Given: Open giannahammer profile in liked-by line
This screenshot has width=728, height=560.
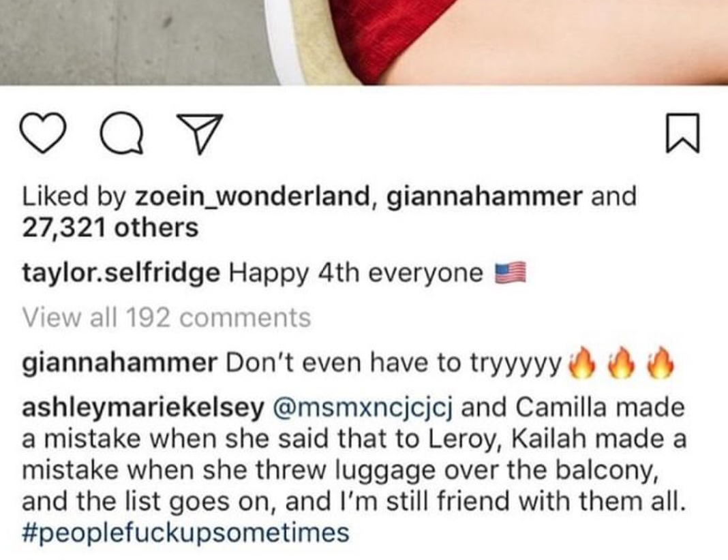Looking at the screenshot, I should (x=484, y=196).
